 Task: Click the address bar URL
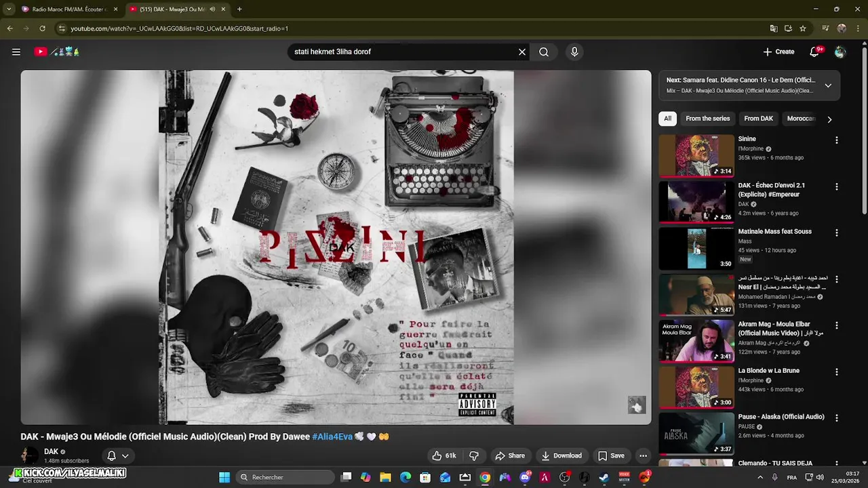180,28
